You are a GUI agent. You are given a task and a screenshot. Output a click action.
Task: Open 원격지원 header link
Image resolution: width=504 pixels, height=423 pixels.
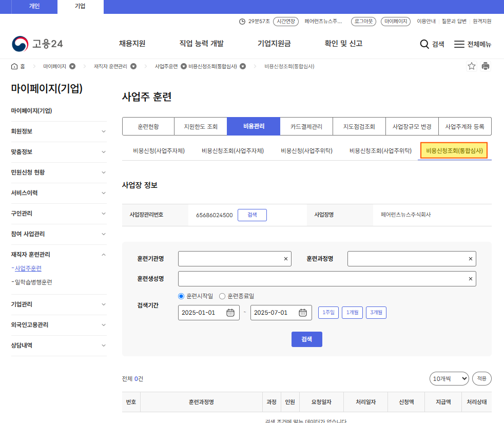click(482, 21)
